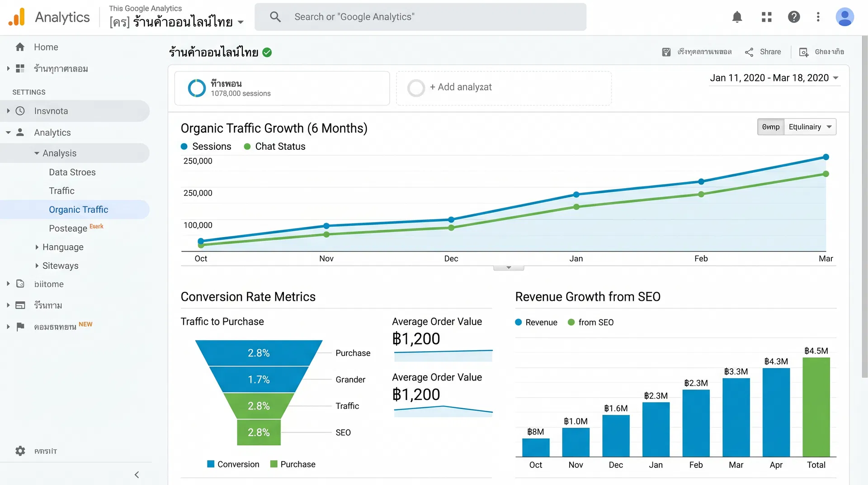Click the settings gear at sidebar bottom
This screenshot has height=485, width=868.
tap(20, 451)
